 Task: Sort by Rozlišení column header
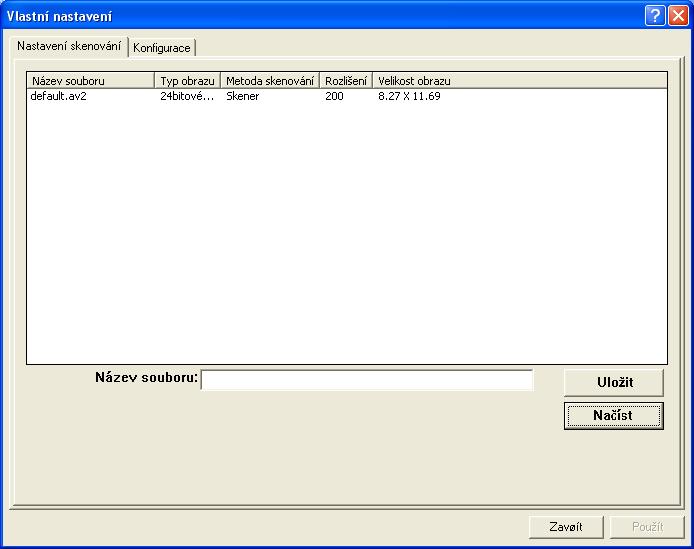click(346, 81)
